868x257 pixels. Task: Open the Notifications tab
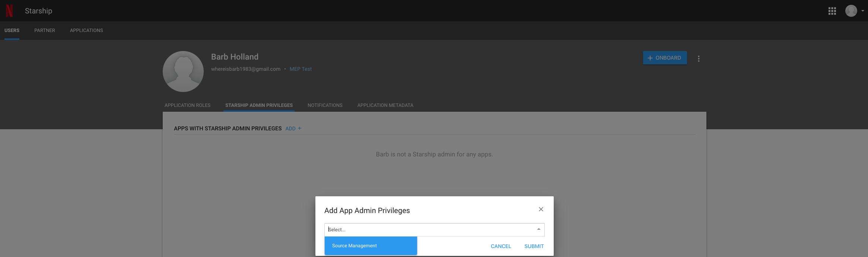coord(325,105)
